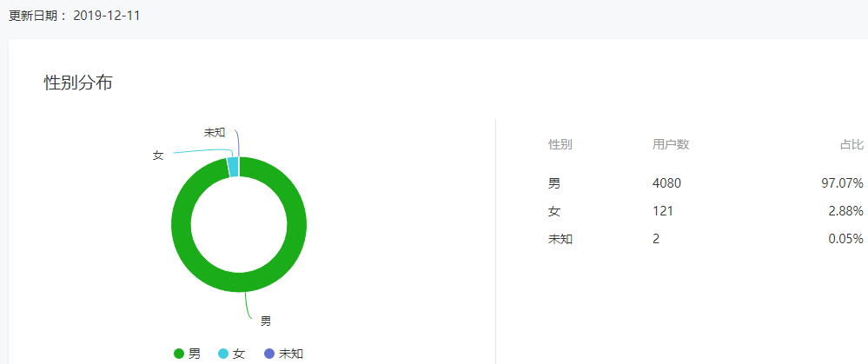Select the 未知 row in the table
The height and width of the screenshot is (364, 868).
tap(706, 239)
